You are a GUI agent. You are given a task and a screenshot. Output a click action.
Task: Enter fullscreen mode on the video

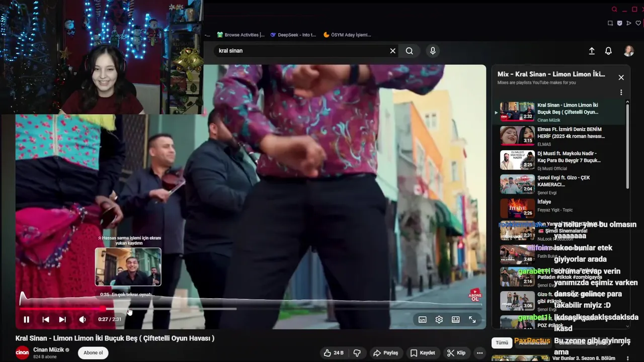[x=472, y=319]
